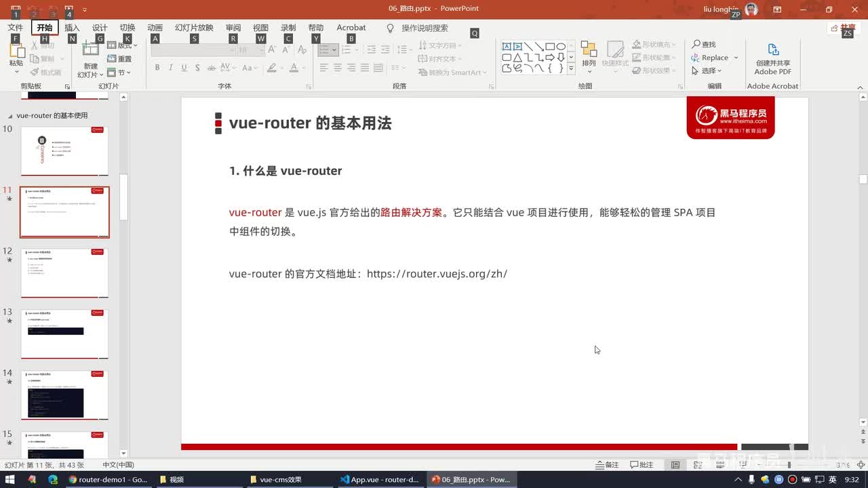Click the Increase Indent icon
The image size is (868, 488).
(385, 49)
